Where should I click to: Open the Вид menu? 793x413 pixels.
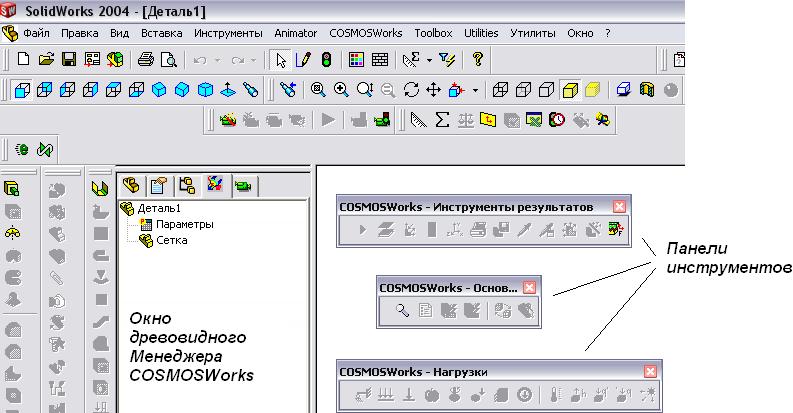(x=119, y=33)
